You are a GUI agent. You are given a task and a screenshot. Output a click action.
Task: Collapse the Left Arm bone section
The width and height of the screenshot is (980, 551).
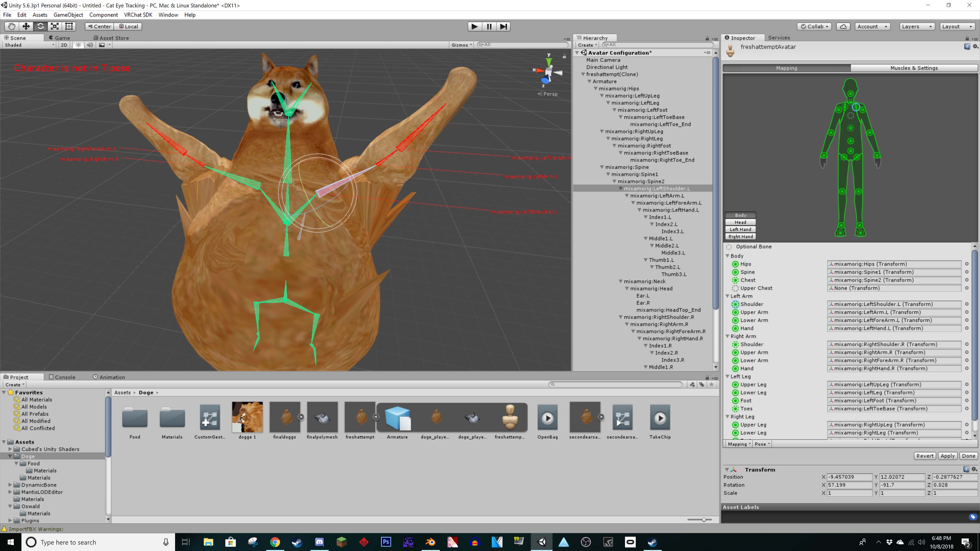tap(728, 296)
